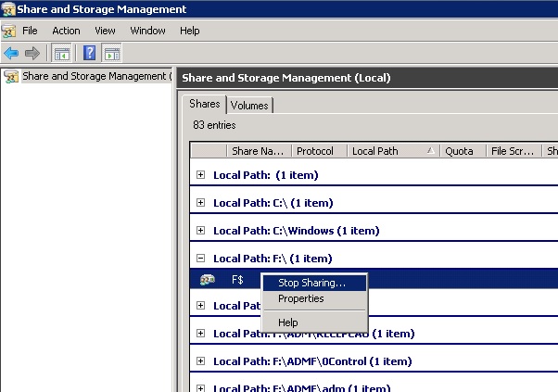558x392 pixels.
Task: Toggle the Show/Hide Action Pane icon
Action: pyautogui.click(x=111, y=53)
